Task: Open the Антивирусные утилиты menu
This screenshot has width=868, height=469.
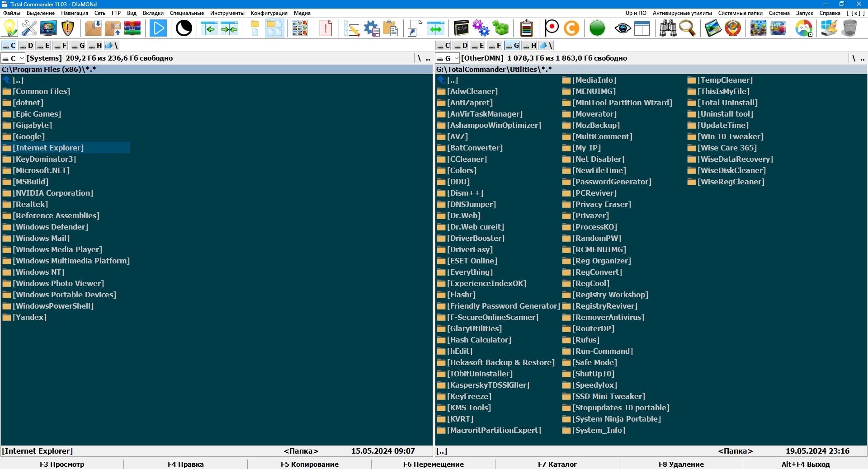Action: (682, 13)
